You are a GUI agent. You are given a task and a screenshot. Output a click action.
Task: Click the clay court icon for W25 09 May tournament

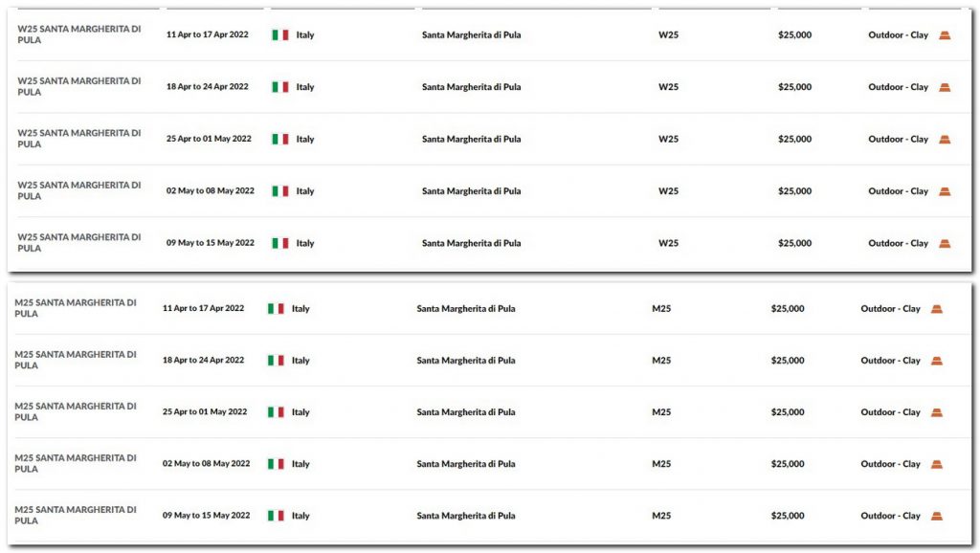click(945, 244)
